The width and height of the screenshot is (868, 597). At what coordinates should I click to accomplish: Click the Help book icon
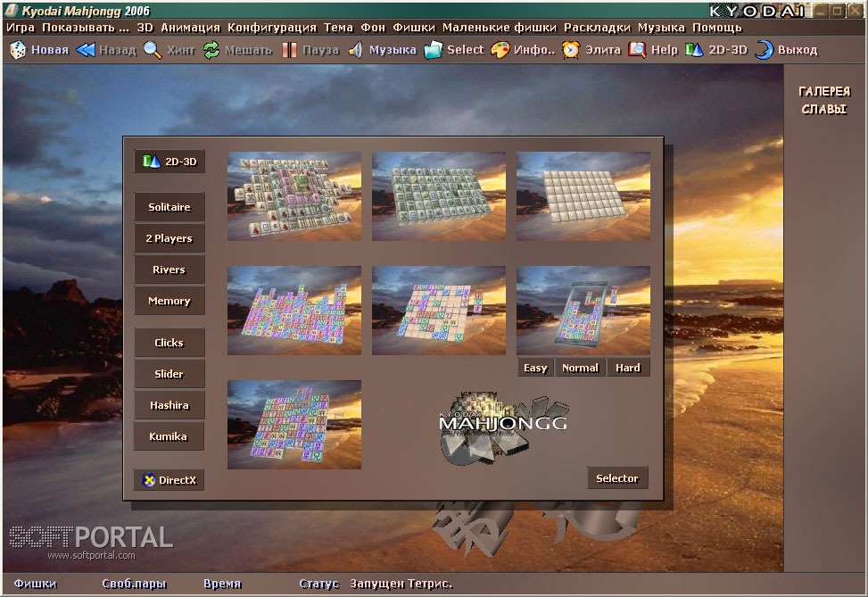point(637,50)
